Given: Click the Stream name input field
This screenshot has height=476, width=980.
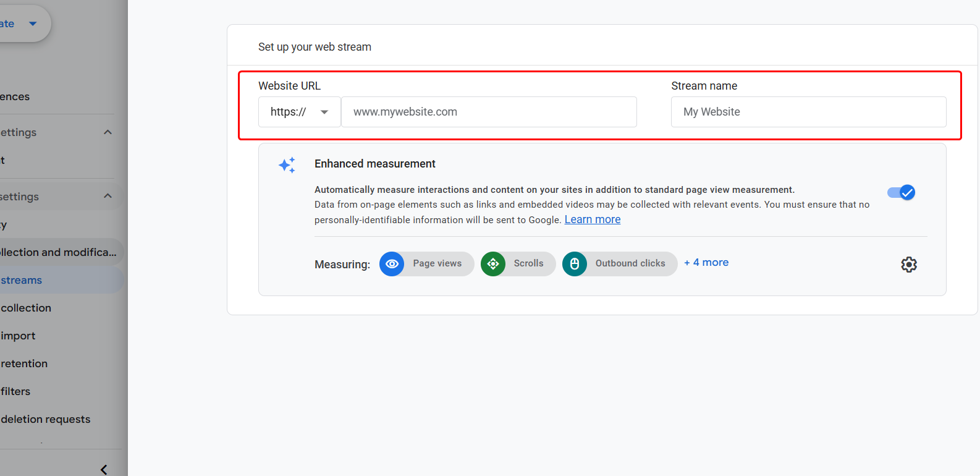Looking at the screenshot, I should pos(809,112).
